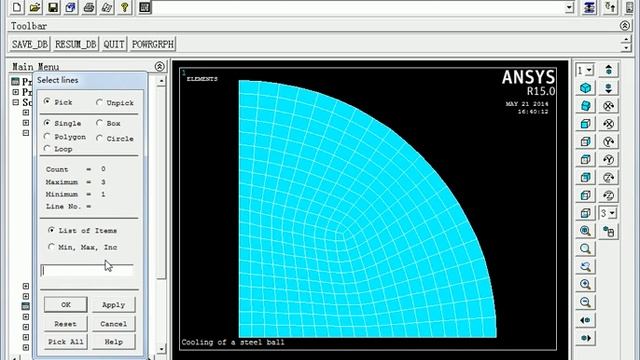Click the line number input field
The width and height of the screenshot is (640, 360).
click(87, 270)
